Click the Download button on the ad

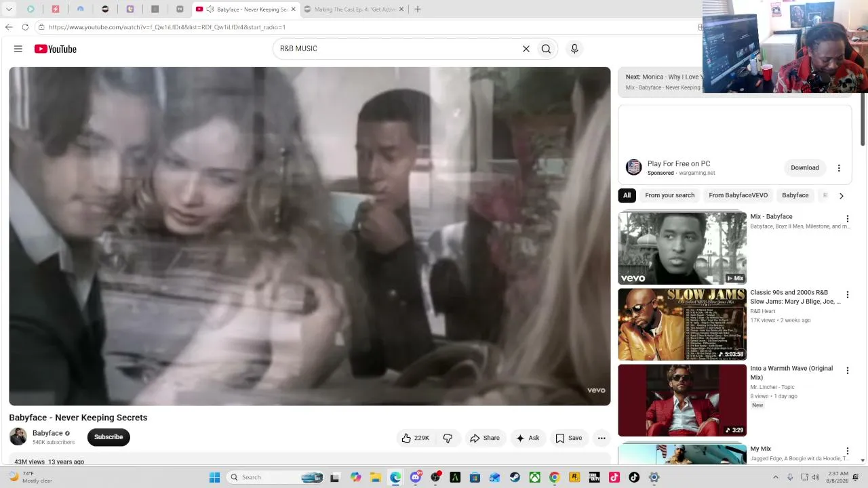point(805,168)
